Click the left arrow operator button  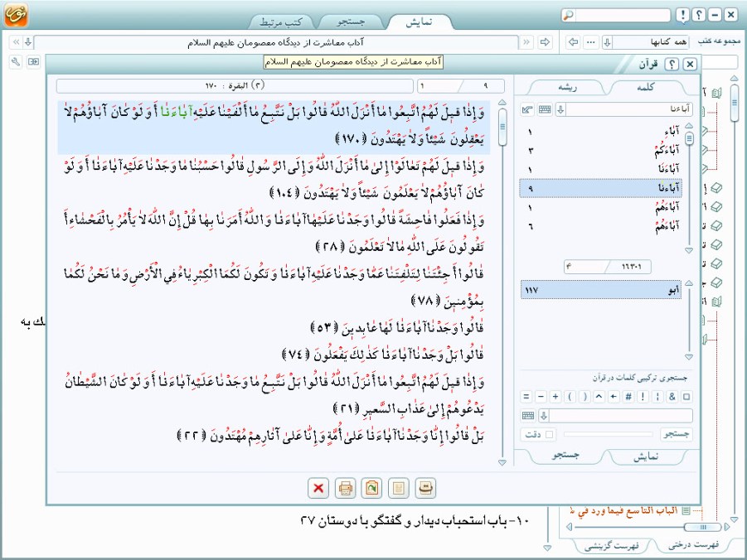(x=614, y=396)
